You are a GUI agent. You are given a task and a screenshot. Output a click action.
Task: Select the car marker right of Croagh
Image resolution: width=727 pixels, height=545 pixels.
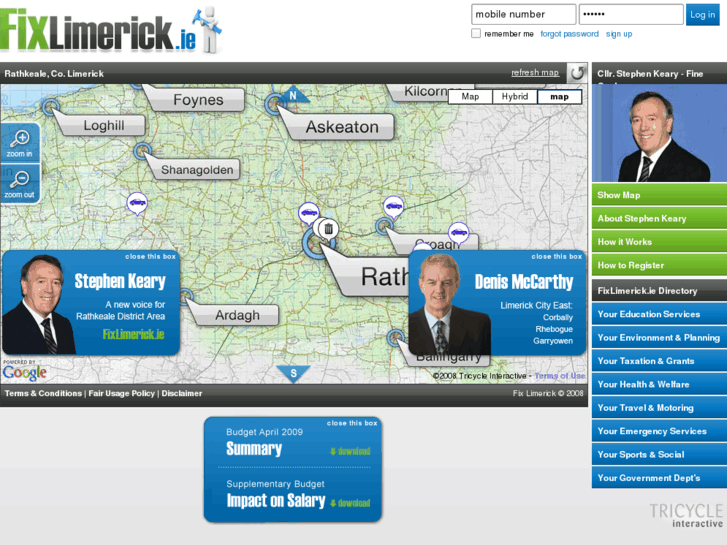459,232
